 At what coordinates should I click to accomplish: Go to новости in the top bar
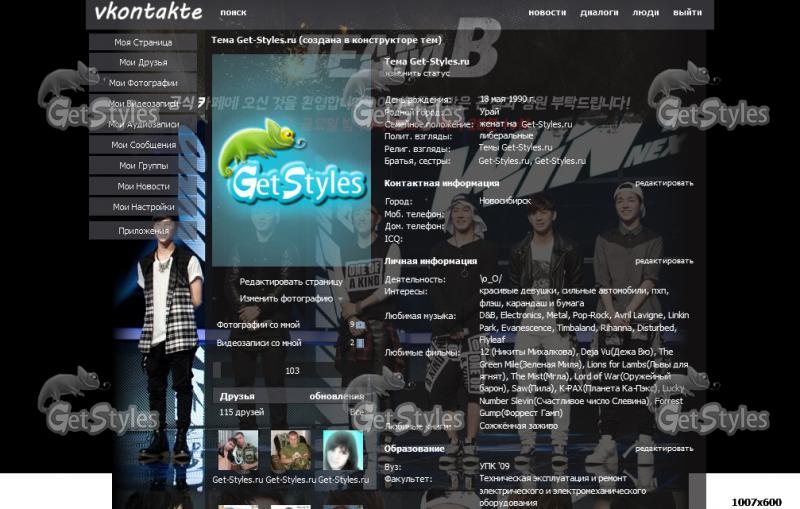[547, 13]
